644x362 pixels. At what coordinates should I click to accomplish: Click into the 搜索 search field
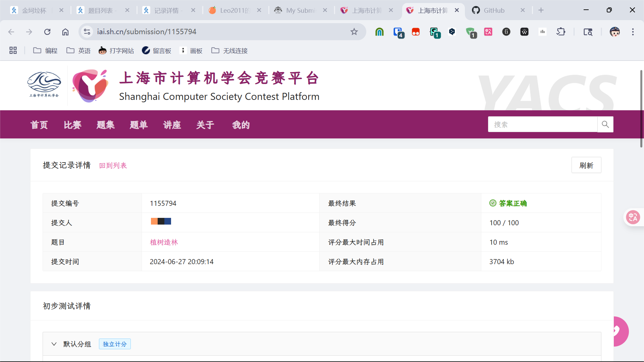[x=542, y=124]
